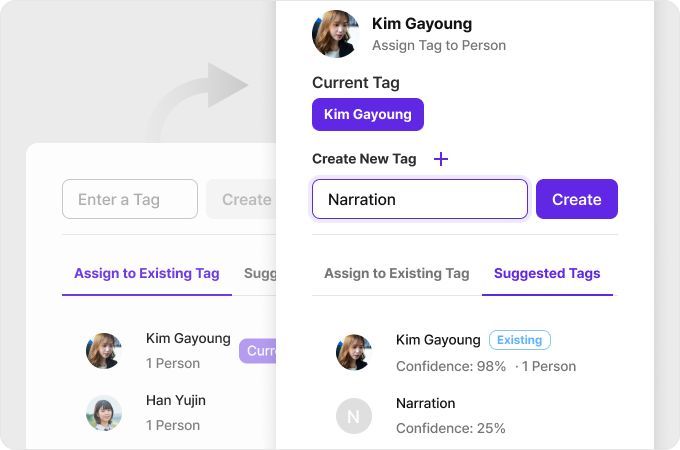680x450 pixels.
Task: Select Han Yujin's avatar in the list
Action: (x=104, y=412)
